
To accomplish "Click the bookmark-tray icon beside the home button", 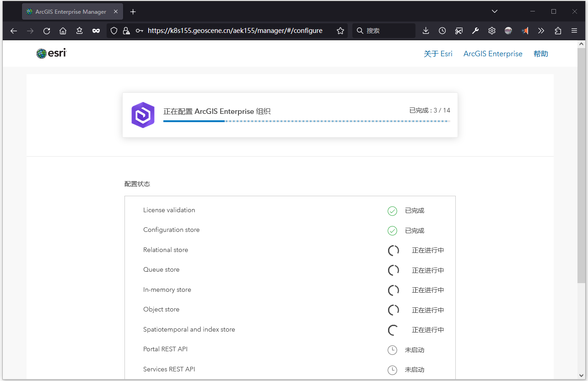I will [80, 31].
